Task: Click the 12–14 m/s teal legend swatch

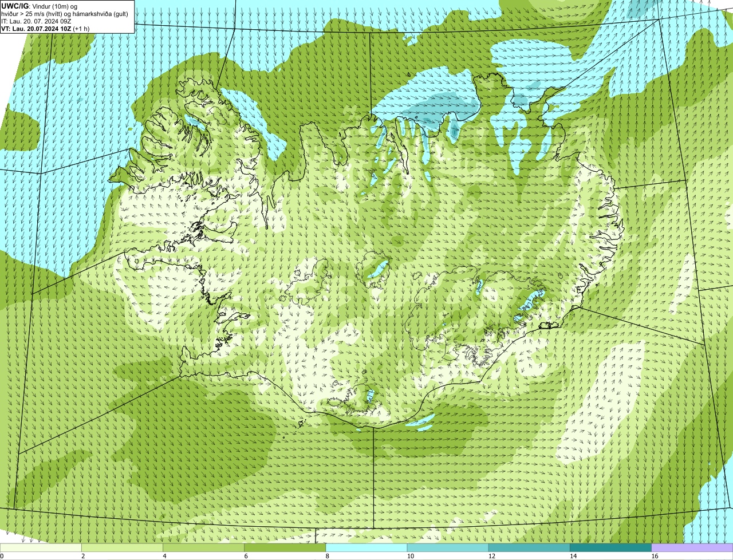Action: point(529,547)
